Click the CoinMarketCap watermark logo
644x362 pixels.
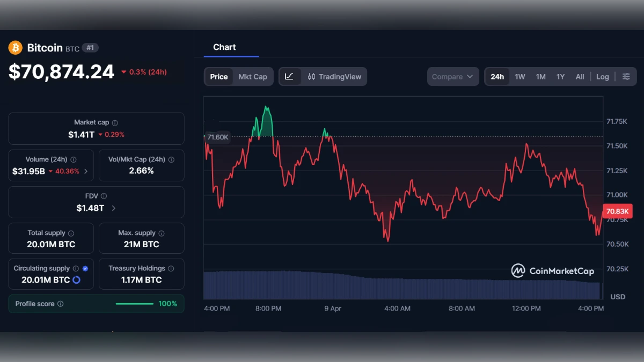518,271
